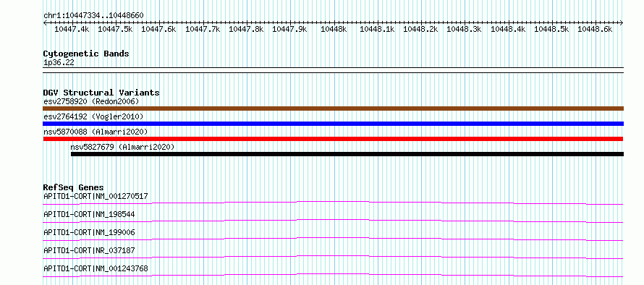This screenshot has height=285, width=644.
Task: Click the 10447.8k ruler tick label
Action: 246,29
